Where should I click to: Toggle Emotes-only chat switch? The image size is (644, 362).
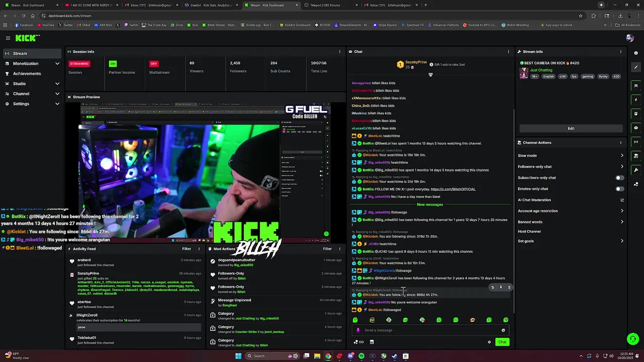[620, 189]
